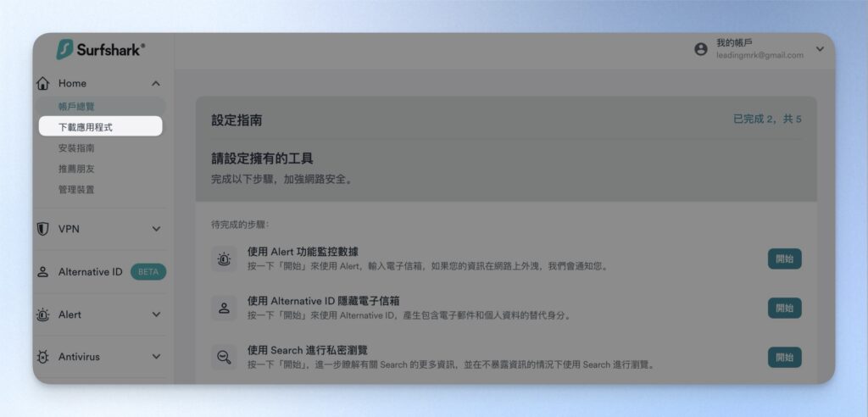
Task: Expand the VPN section chevron
Action: [156, 230]
